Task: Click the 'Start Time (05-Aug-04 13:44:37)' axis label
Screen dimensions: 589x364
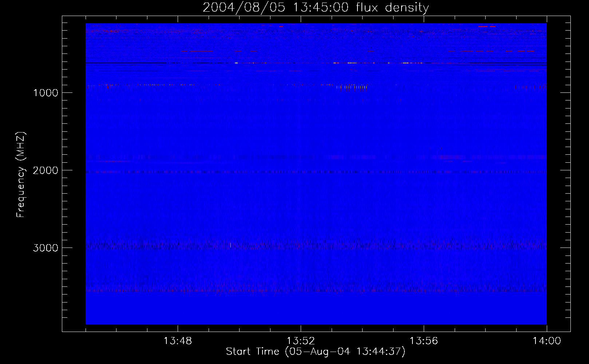Action: coord(316,352)
